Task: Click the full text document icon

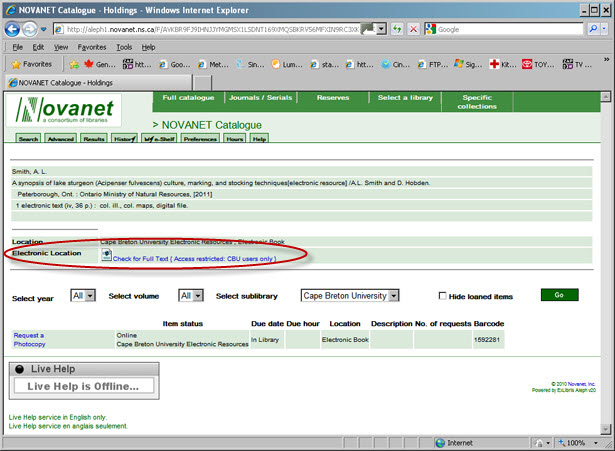Action: pyautogui.click(x=106, y=257)
